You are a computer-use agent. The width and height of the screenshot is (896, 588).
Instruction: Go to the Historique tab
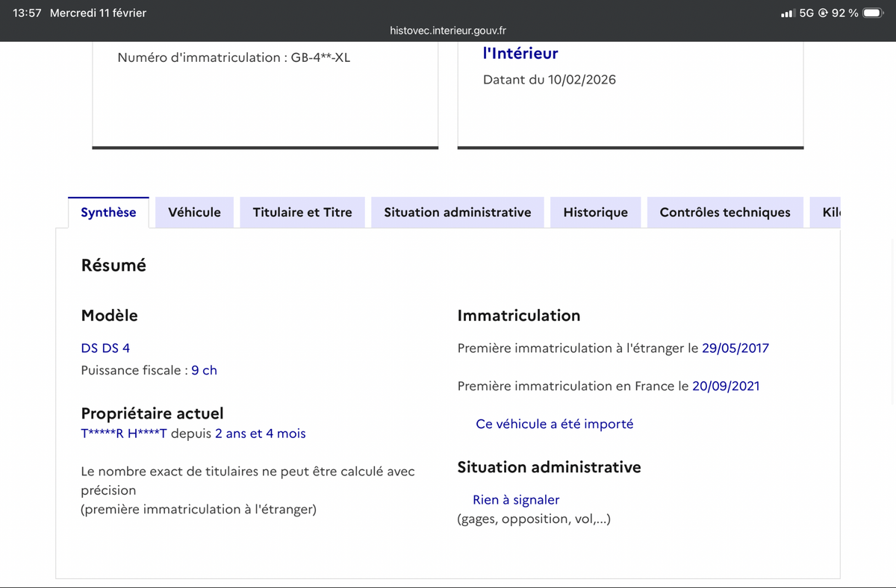tap(595, 213)
